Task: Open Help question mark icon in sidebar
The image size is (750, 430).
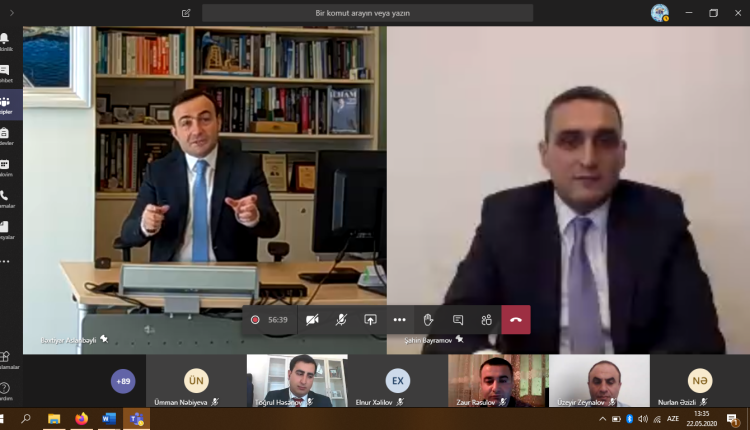Action: coord(5,388)
